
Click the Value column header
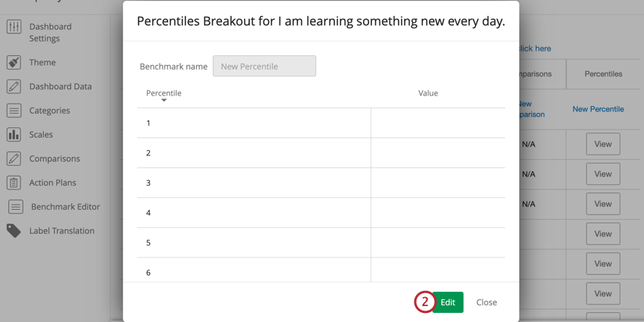pos(428,93)
